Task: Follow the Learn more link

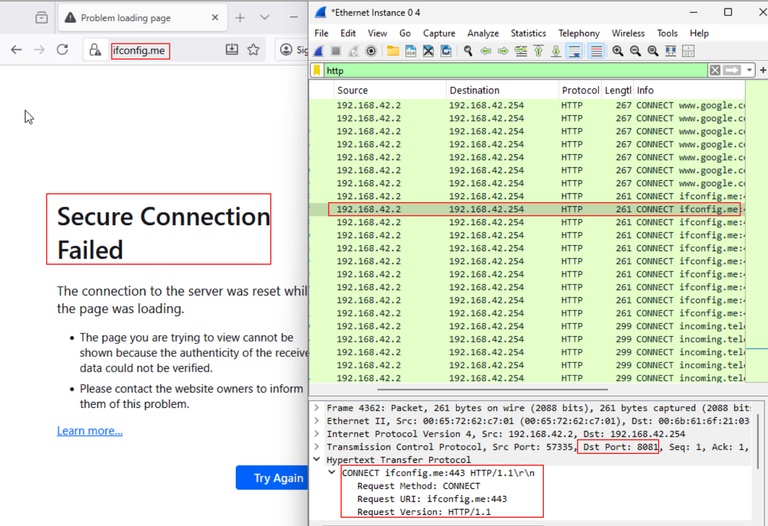Action: 90,431
